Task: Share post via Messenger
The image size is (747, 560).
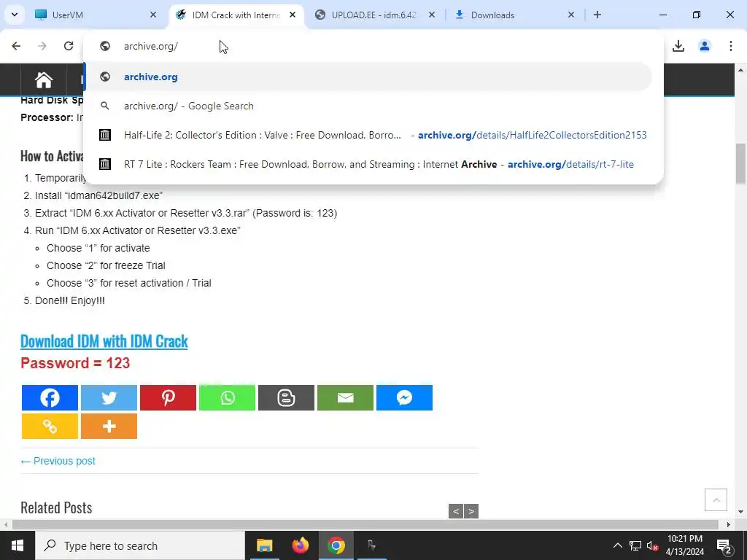Action: [404, 397]
